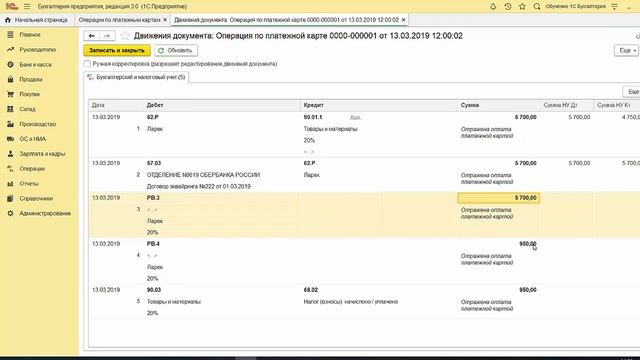This screenshot has width=640, height=360.
Task: Open the Склад section
Action: tap(27, 109)
